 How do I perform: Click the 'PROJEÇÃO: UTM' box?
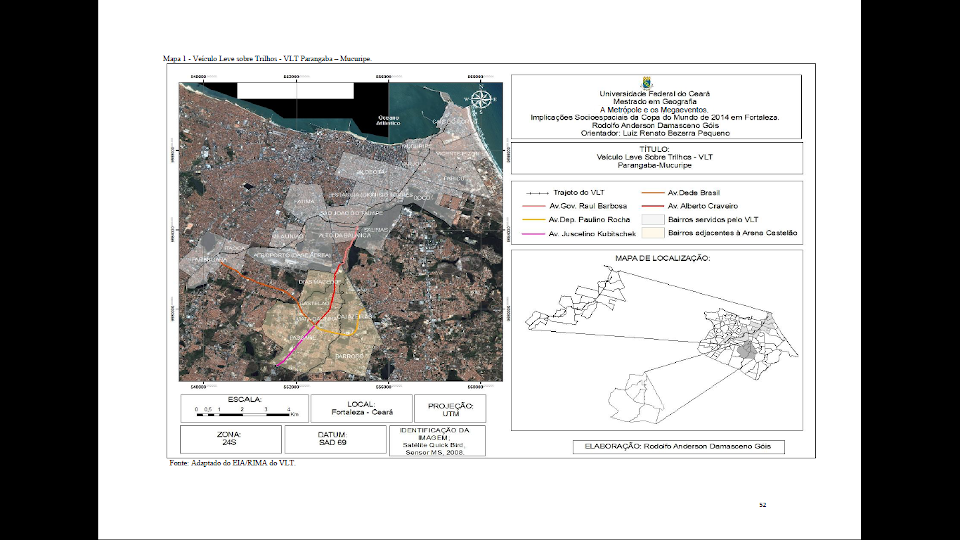point(450,408)
